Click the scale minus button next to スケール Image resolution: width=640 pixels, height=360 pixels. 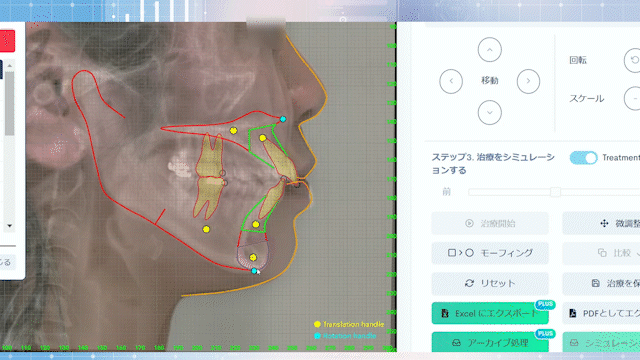pyautogui.click(x=633, y=98)
